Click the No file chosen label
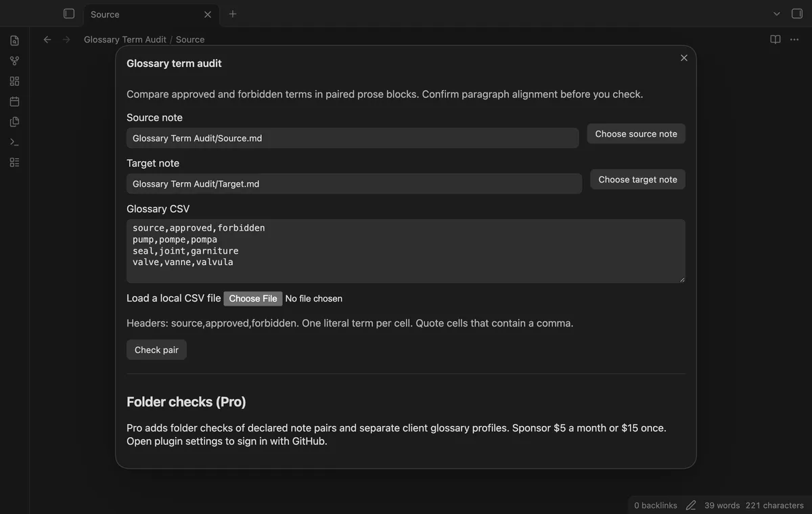812x514 pixels. coord(314,298)
